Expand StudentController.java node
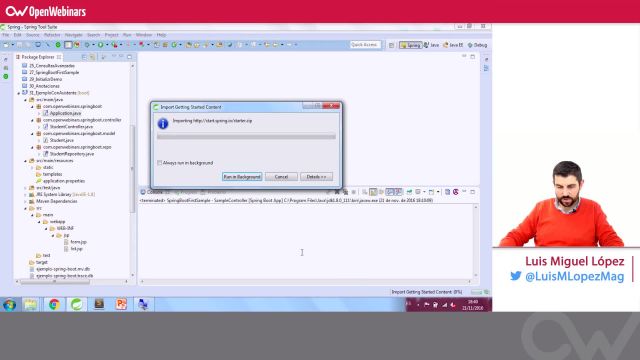Viewport: 640px width, 360px height. 39,127
